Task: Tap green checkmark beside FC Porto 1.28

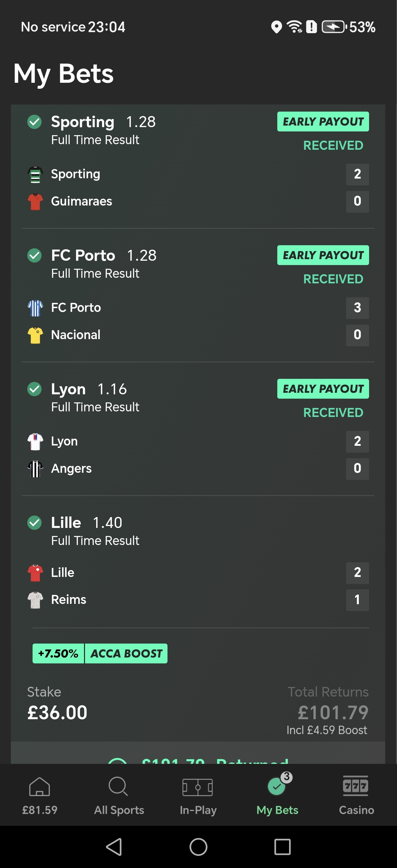Action: (x=34, y=255)
